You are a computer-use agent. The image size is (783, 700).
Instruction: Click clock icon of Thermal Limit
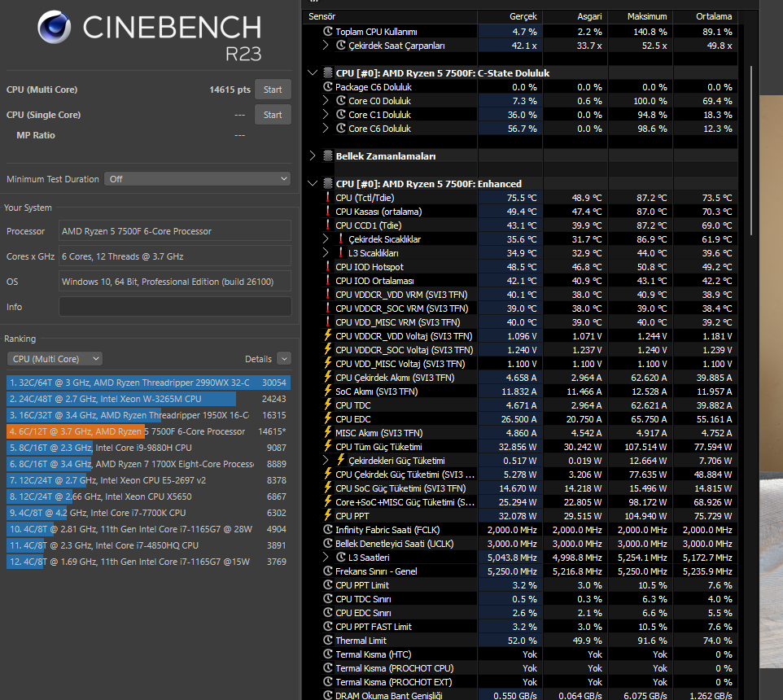point(328,640)
